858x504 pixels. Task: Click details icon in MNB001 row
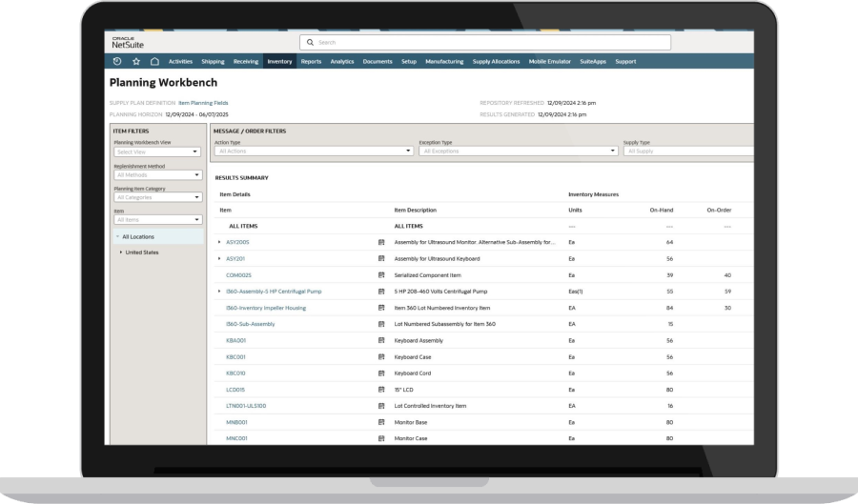point(381,422)
